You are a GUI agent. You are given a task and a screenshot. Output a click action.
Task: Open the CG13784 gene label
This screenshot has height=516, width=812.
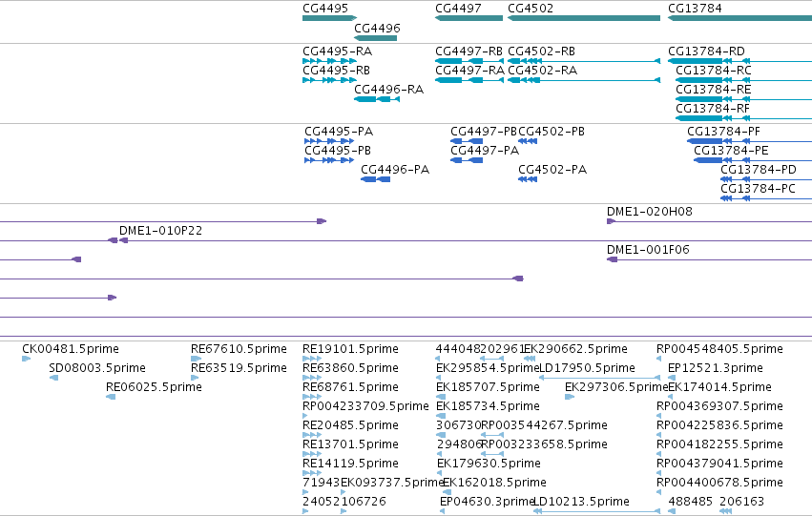point(695,9)
